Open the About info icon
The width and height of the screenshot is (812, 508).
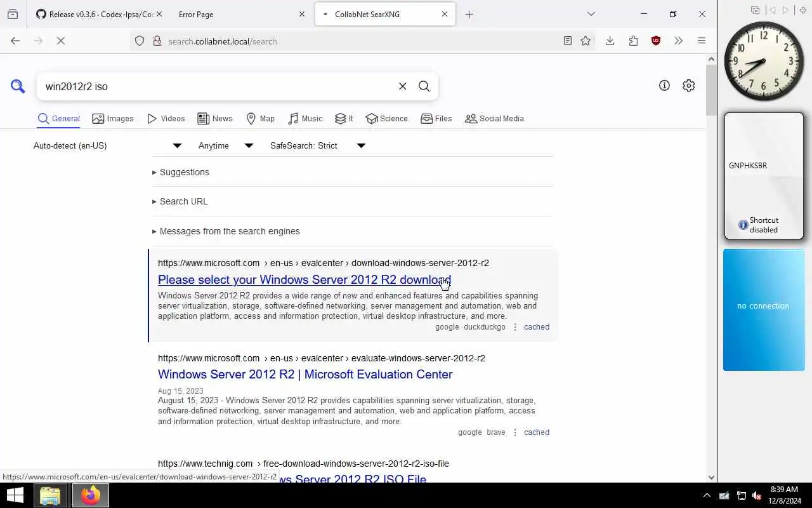664,86
